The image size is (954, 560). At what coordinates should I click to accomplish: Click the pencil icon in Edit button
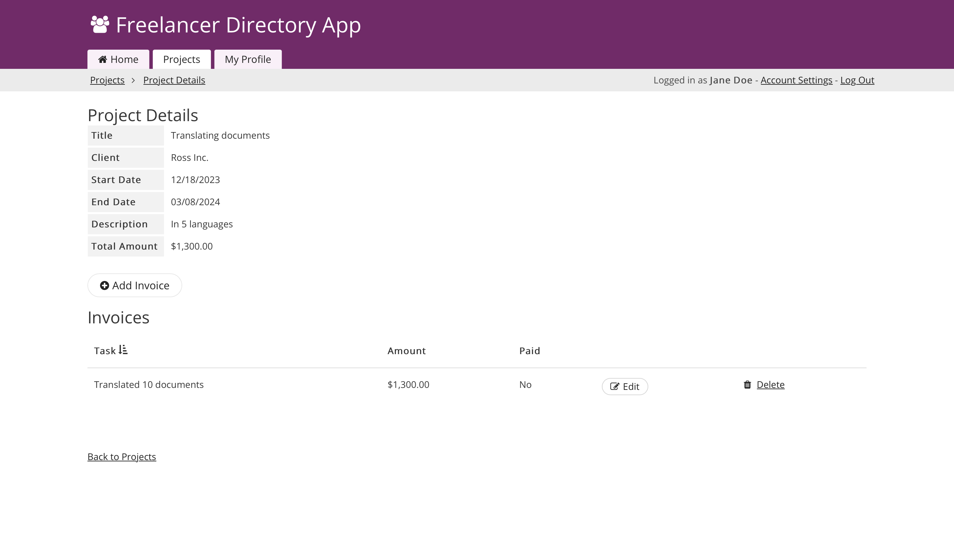pos(614,386)
